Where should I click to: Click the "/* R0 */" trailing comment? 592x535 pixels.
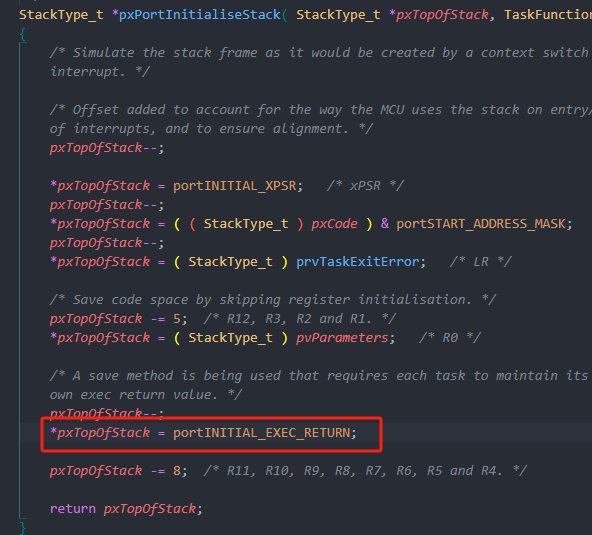[x=450, y=338]
